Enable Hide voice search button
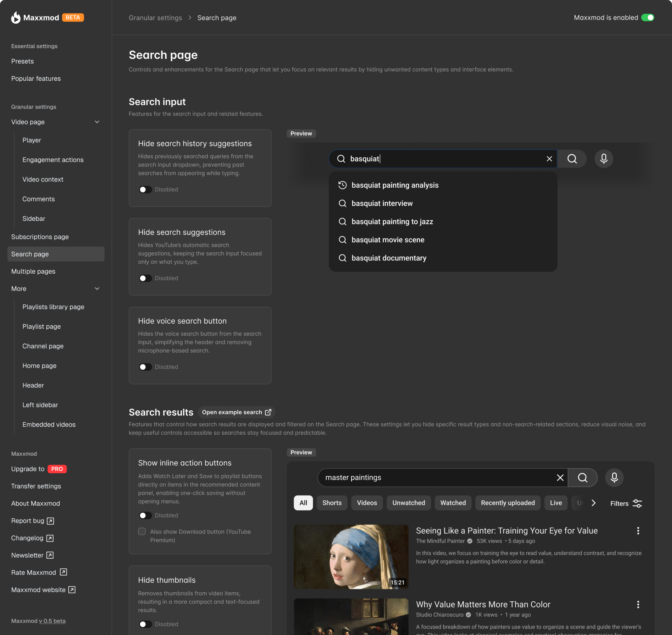This screenshot has height=635, width=672. (145, 367)
